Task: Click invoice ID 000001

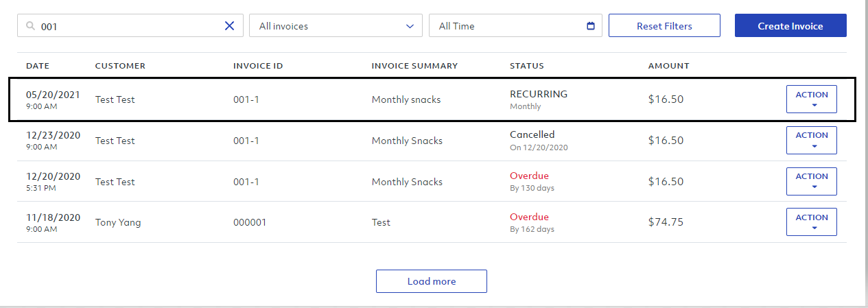Action: (250, 222)
